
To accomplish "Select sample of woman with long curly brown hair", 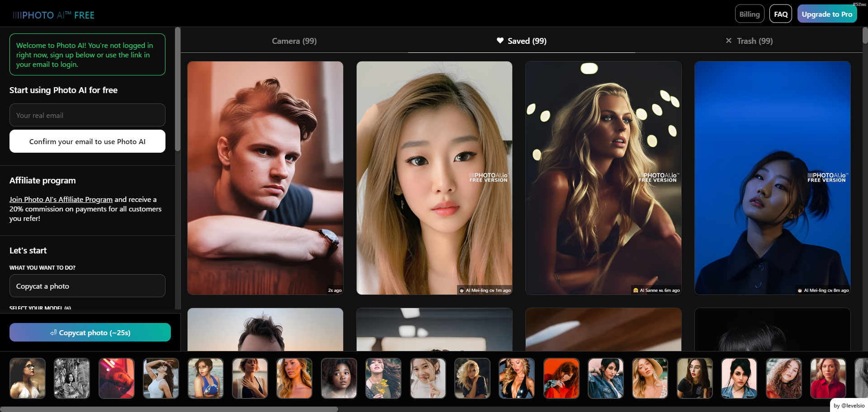I will [784, 378].
